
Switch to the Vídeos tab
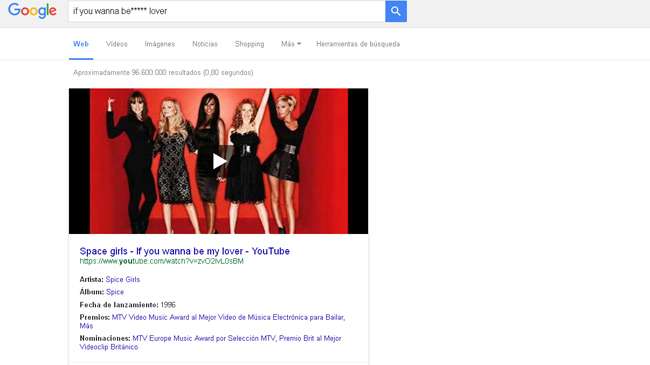(x=116, y=44)
